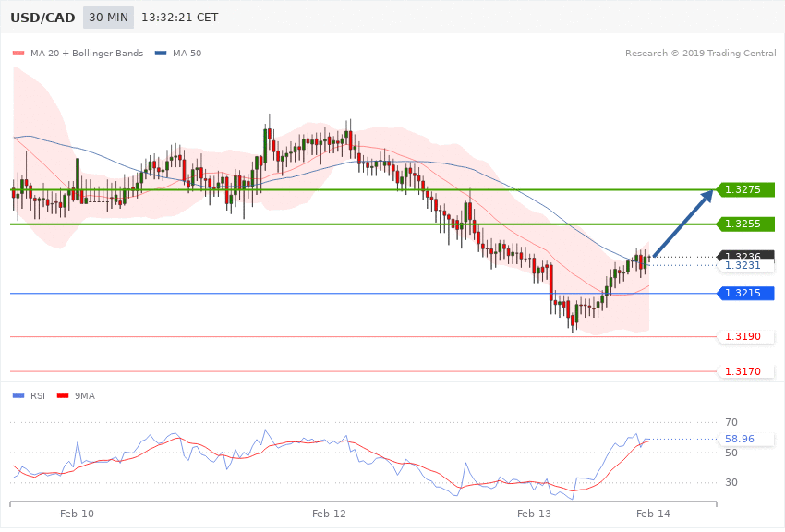Select the 1.3255 resistance price tag
Viewport: 785px width, 532px height.
746,224
